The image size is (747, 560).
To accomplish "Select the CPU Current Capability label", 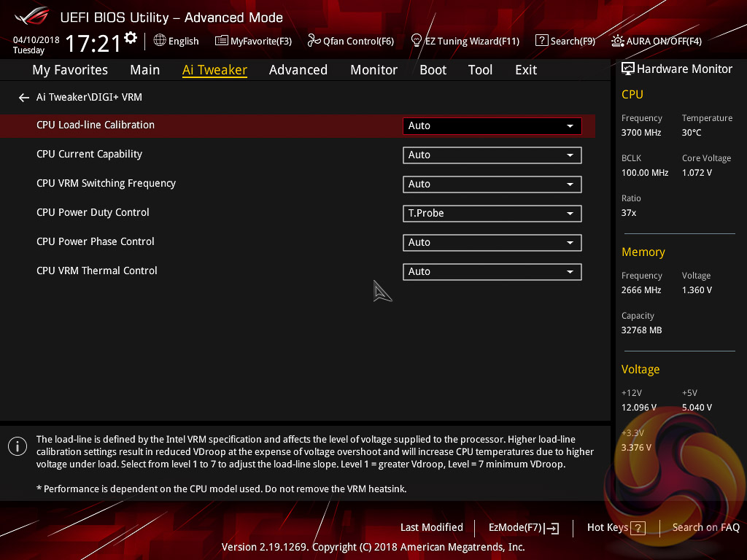I will 89,155.
